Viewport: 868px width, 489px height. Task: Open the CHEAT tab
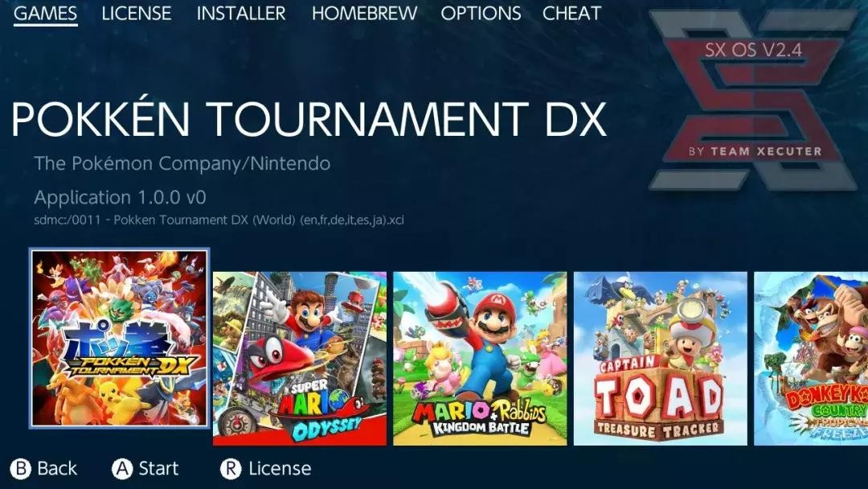click(x=572, y=14)
